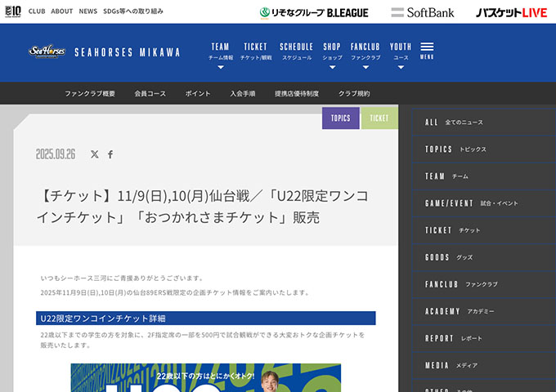This screenshot has height=392, width=556.
Task: Open the SoftBank sponsor logo
Action: [423, 13]
